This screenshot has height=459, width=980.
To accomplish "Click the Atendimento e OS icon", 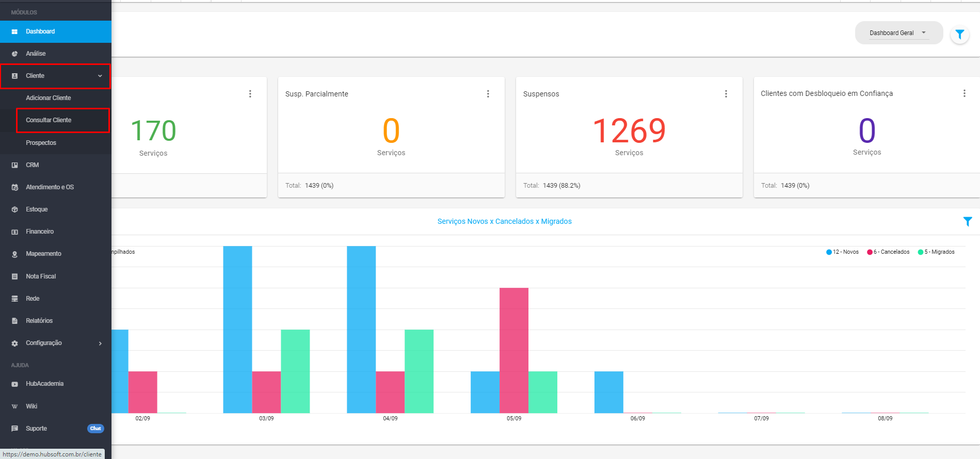I will pos(14,187).
